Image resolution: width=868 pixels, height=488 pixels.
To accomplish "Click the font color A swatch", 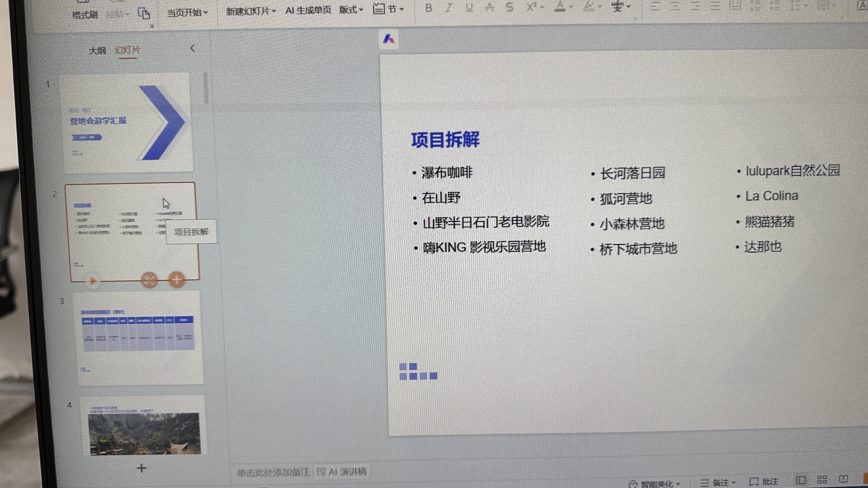I will 560,6.
